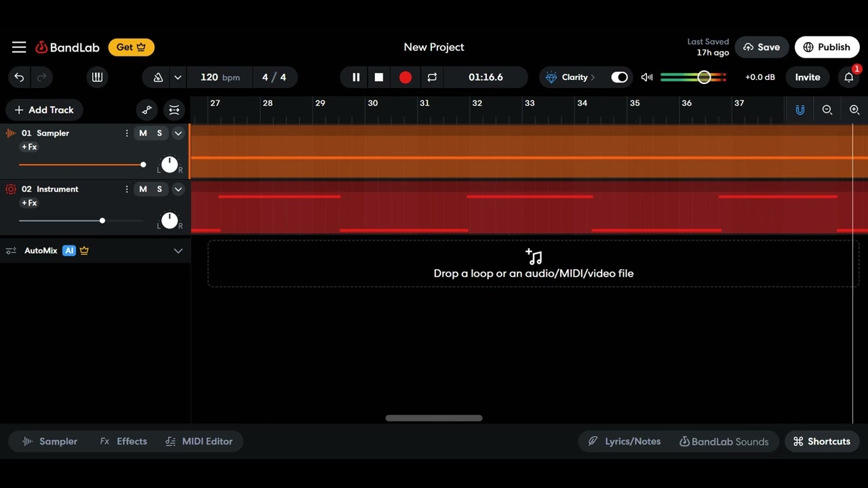
Task: Click the Instrument track record-arm icon
Action: point(11,189)
